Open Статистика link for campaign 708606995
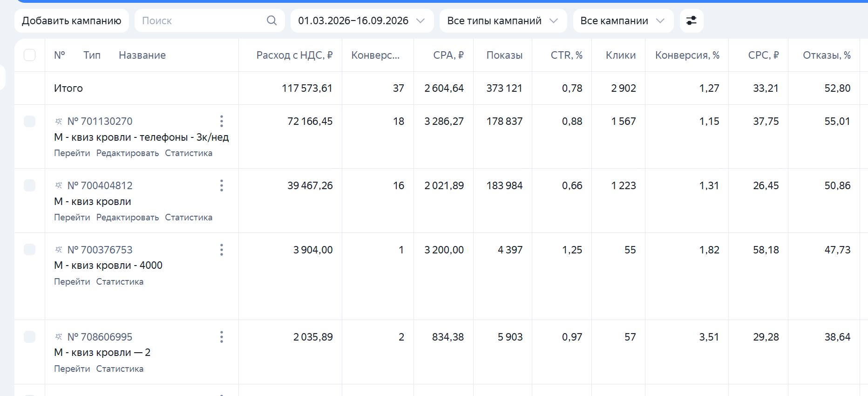Screen dimensions: 868x396 click(120, 369)
